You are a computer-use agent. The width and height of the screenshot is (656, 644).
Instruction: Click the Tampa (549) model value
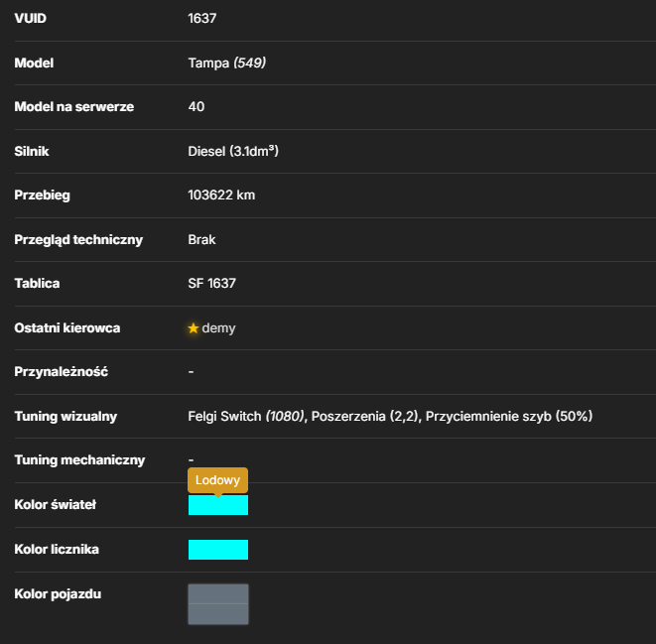point(226,64)
